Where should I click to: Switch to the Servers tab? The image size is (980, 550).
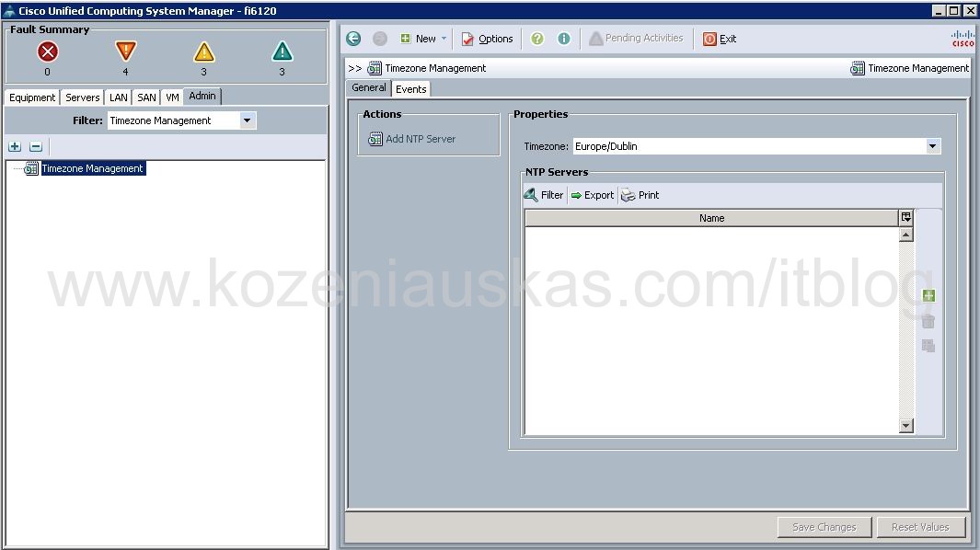[83, 97]
